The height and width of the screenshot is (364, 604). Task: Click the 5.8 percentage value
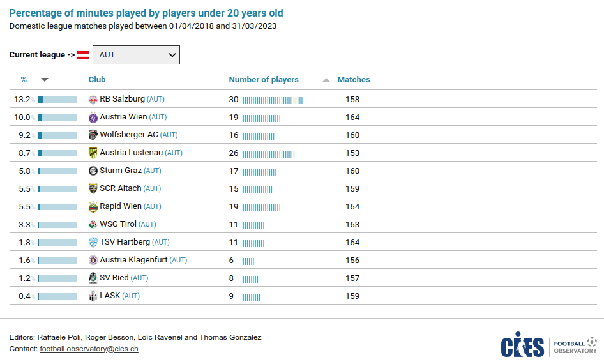tap(24, 171)
